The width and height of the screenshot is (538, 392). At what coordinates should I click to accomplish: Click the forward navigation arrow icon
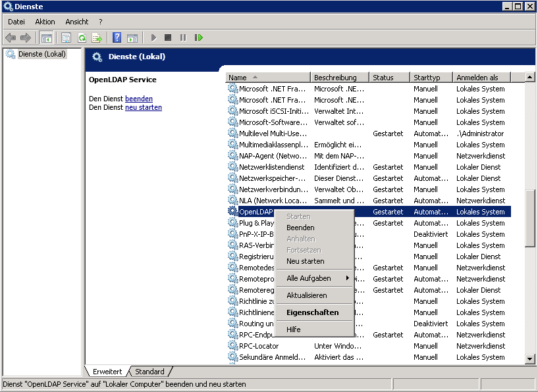coord(26,37)
